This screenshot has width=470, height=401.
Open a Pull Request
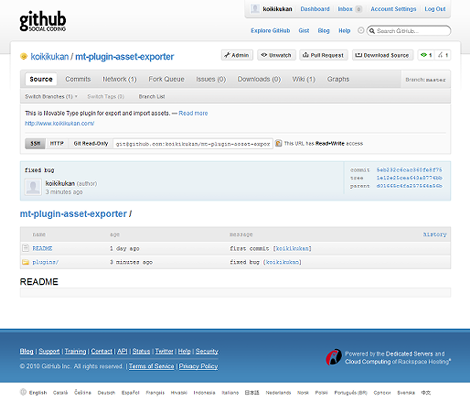[x=323, y=55]
